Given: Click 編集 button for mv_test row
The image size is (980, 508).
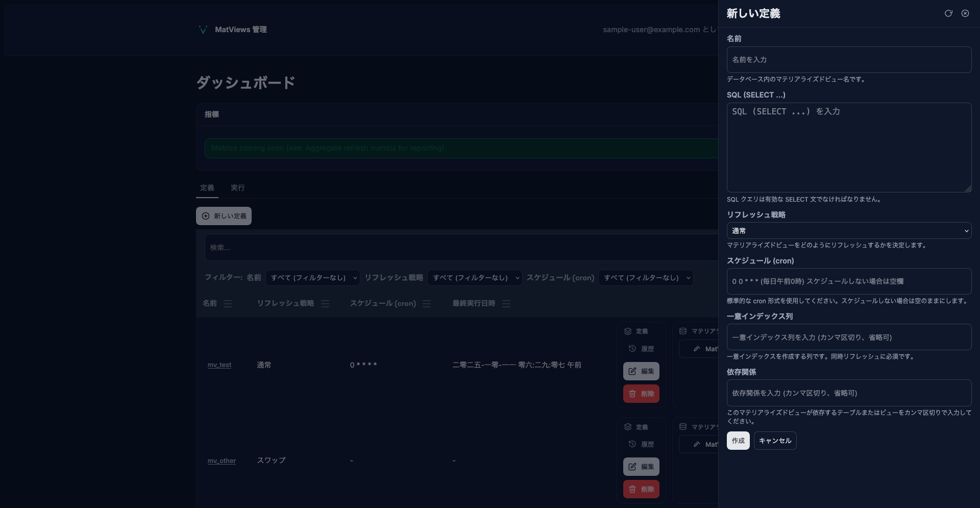Looking at the screenshot, I should [641, 371].
